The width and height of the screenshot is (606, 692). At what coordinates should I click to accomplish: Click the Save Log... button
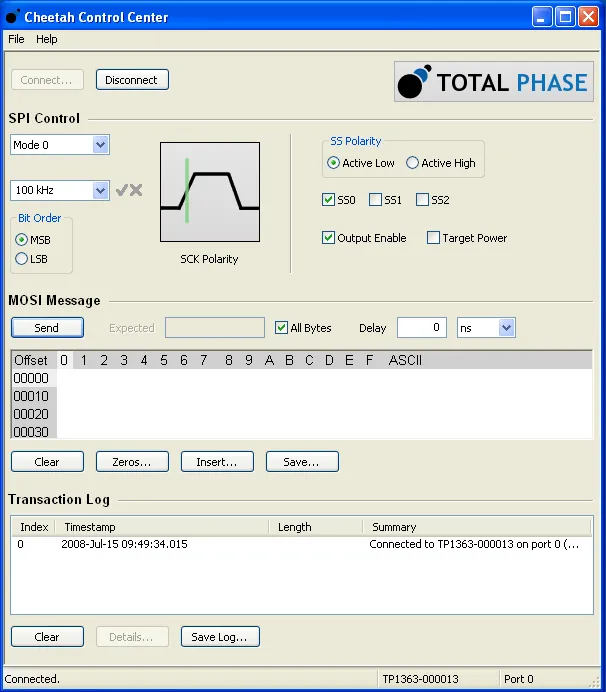click(x=220, y=637)
